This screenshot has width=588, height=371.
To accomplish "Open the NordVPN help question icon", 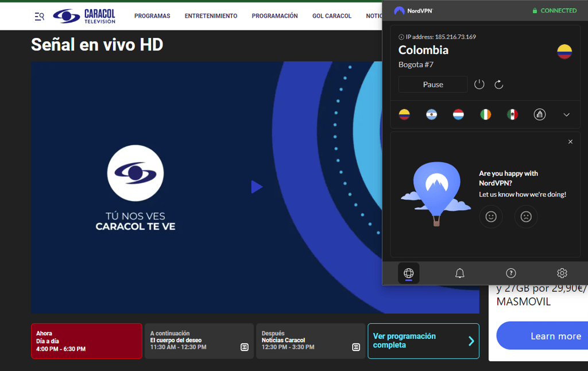I will 510,273.
